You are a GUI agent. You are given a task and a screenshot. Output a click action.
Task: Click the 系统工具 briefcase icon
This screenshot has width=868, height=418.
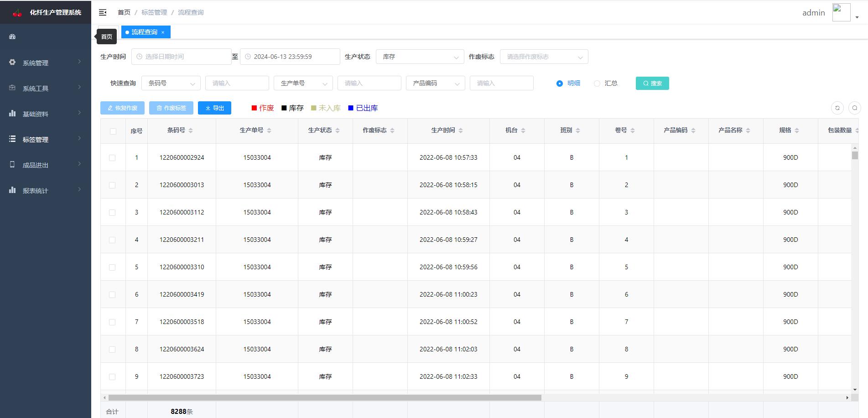pos(12,88)
